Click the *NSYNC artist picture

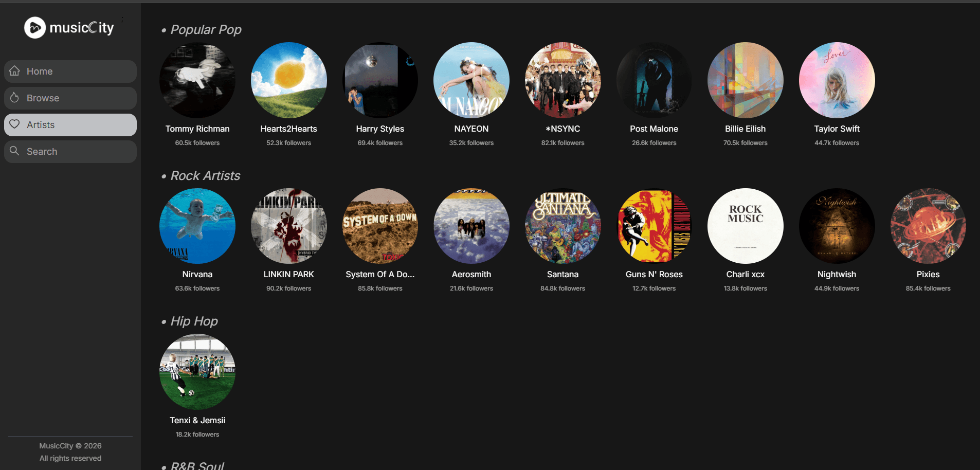pos(563,80)
